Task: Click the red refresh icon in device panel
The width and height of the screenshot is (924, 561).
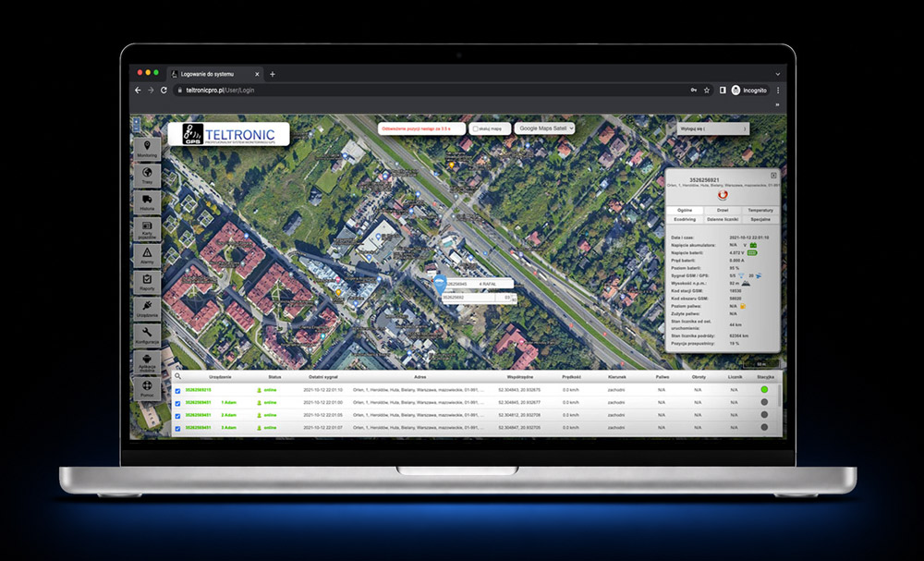Action: point(723,195)
